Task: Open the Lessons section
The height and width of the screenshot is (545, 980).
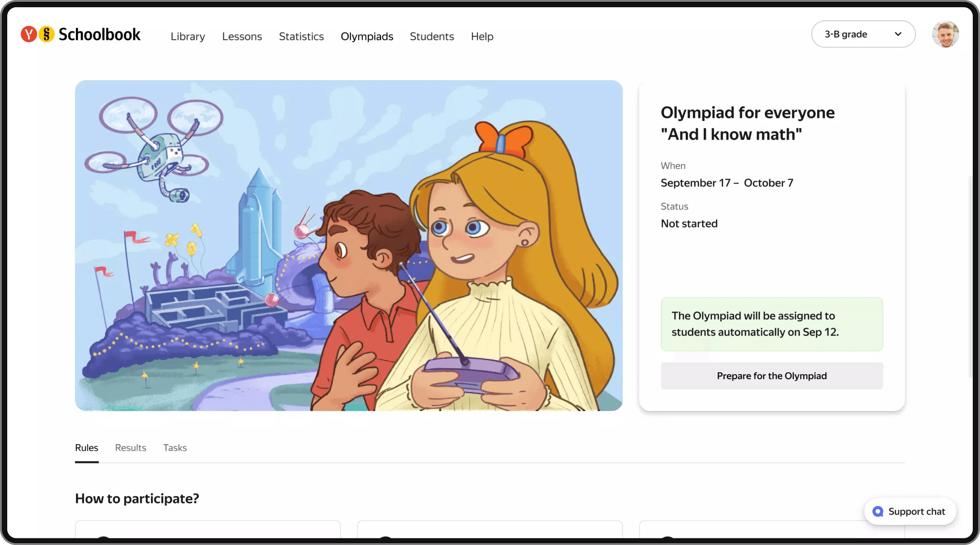Action: click(242, 37)
